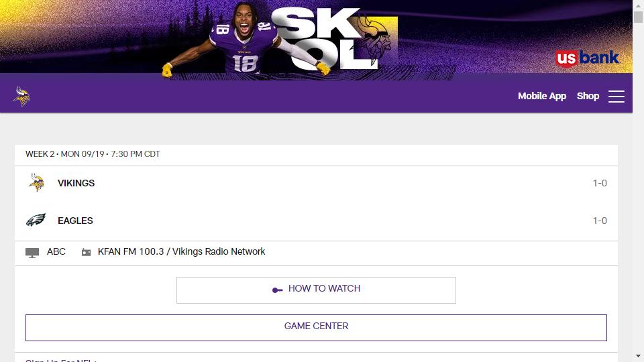Click the TV broadcast icon beside ABC
644x362 pixels.
coord(32,253)
